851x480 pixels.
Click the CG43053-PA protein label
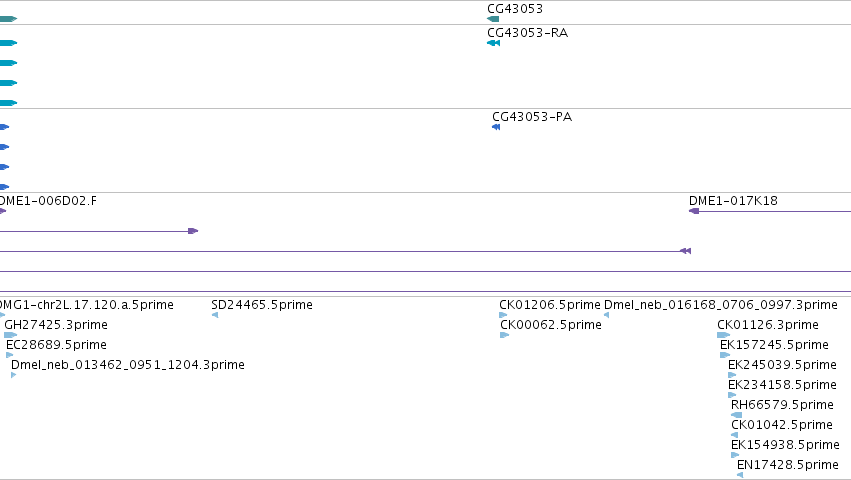click(x=531, y=117)
